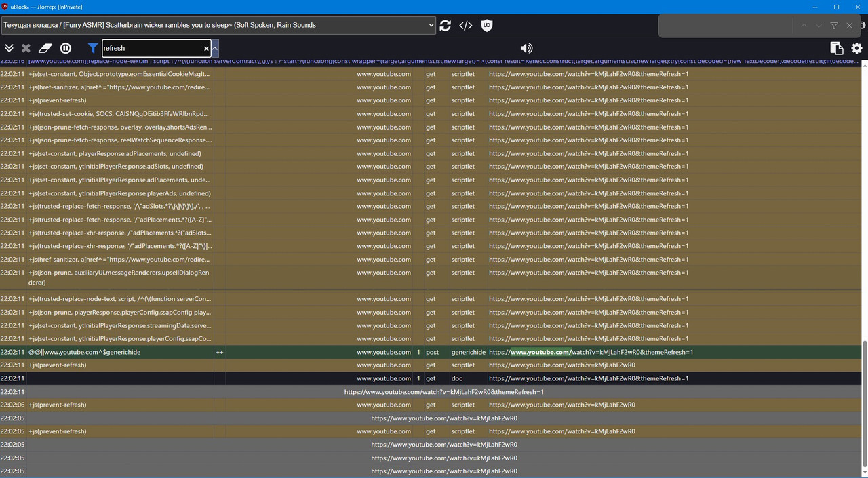Select the streamingData.serve set-constant entry
This screenshot has height=478, width=868.
(x=430, y=325)
